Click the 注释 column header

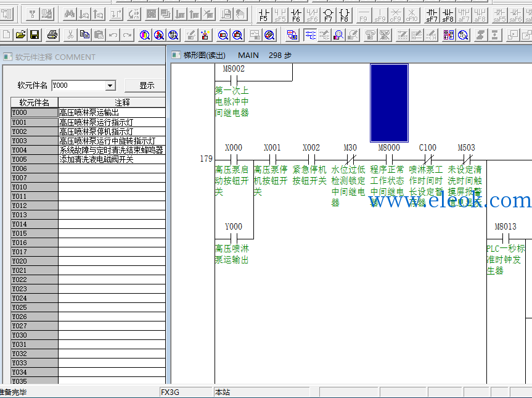(x=112, y=102)
